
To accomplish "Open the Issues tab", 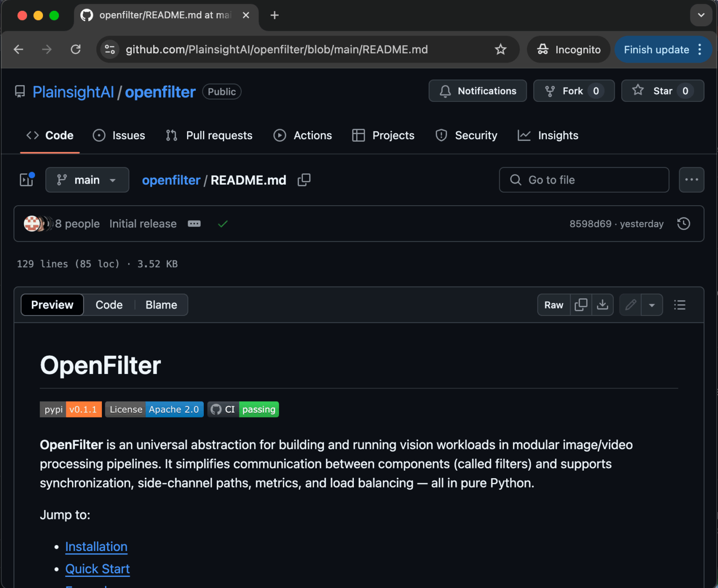I will point(119,136).
